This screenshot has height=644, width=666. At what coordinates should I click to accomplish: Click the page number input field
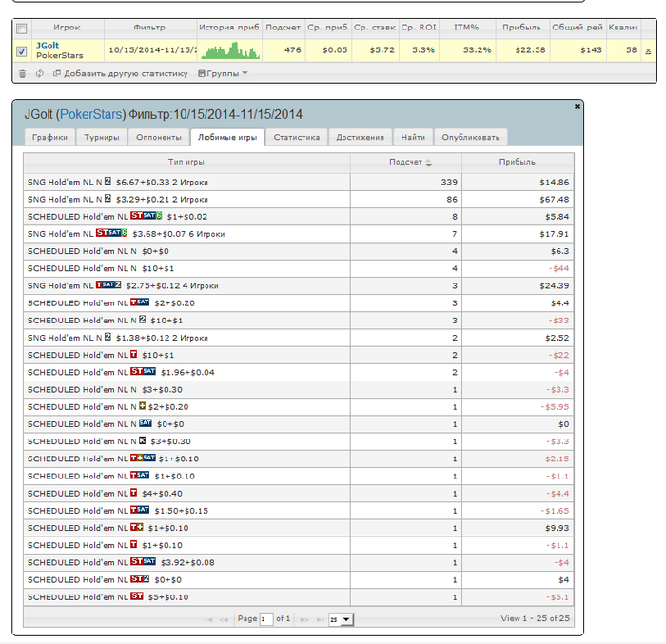[265, 619]
